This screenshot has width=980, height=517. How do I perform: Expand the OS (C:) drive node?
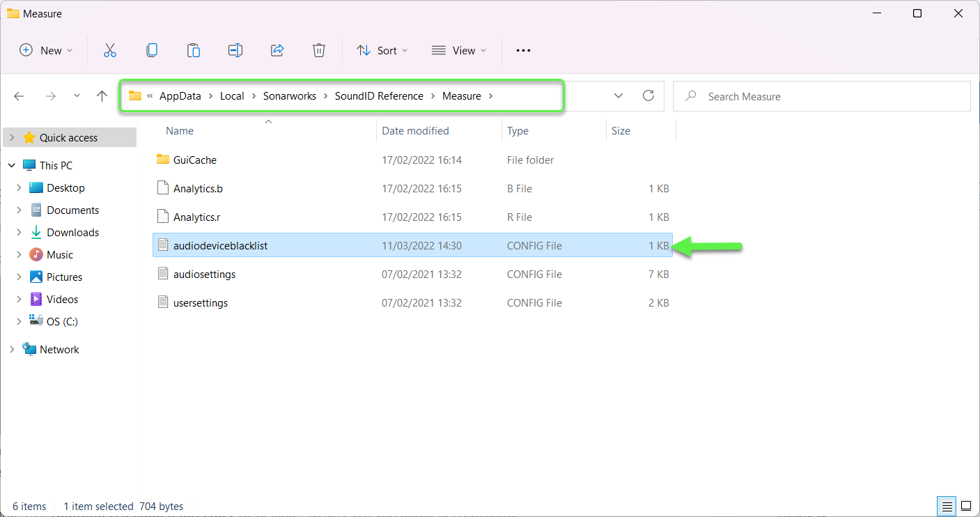click(x=19, y=321)
